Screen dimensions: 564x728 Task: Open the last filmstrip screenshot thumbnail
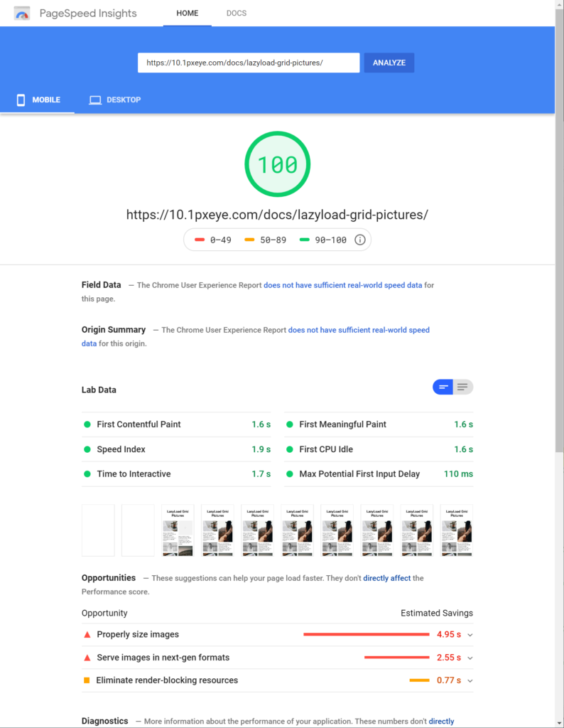456,530
